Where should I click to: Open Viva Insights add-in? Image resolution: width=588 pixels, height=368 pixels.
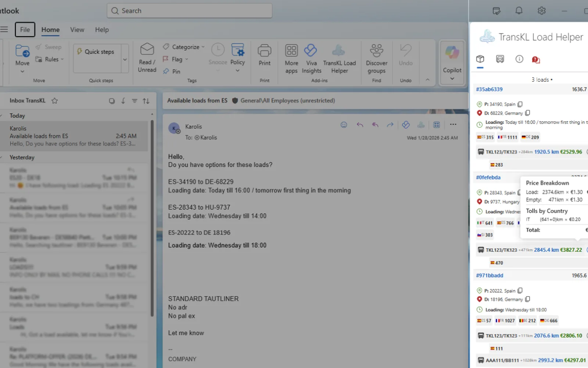click(311, 59)
